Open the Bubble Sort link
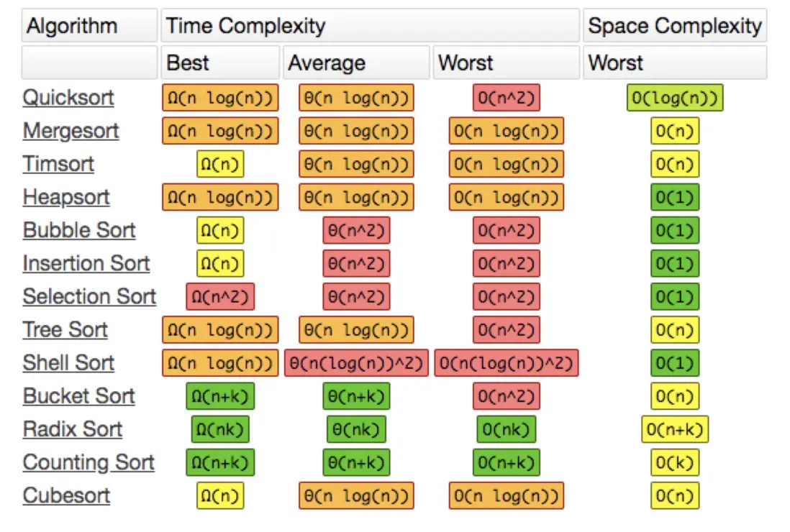 [x=79, y=230]
